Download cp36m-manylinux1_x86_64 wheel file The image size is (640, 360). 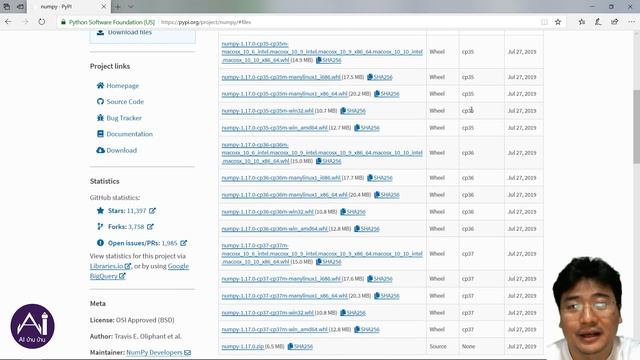(284, 195)
